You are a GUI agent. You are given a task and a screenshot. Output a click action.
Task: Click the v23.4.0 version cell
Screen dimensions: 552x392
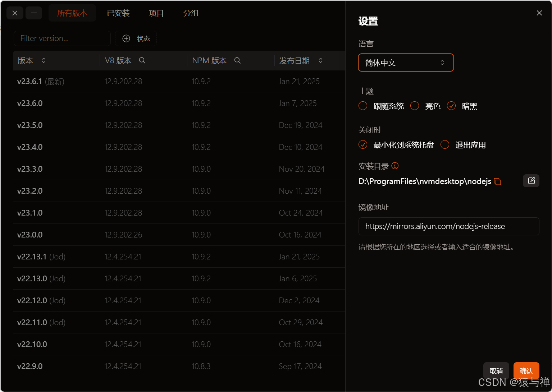point(30,147)
